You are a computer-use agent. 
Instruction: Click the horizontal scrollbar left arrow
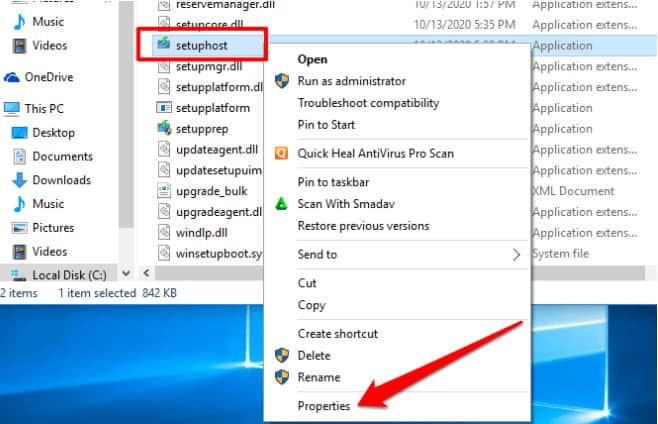(x=146, y=273)
